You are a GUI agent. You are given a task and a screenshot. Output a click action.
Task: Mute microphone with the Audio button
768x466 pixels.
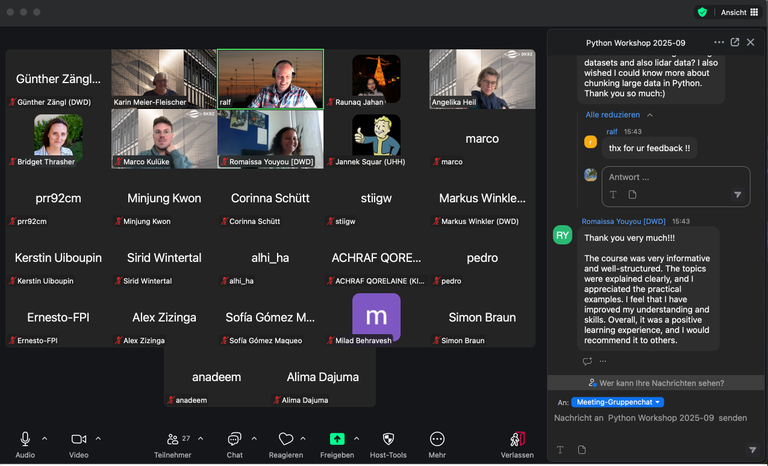point(25,439)
